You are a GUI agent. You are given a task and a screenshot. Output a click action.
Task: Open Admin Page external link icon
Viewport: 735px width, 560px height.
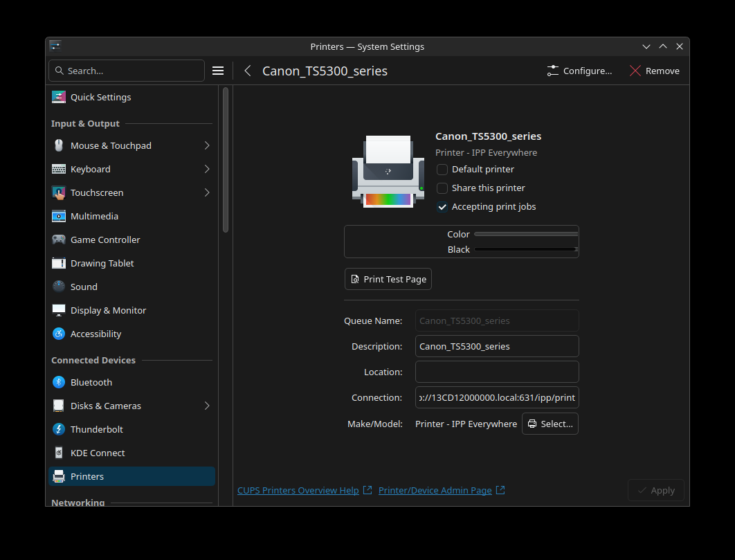500,490
